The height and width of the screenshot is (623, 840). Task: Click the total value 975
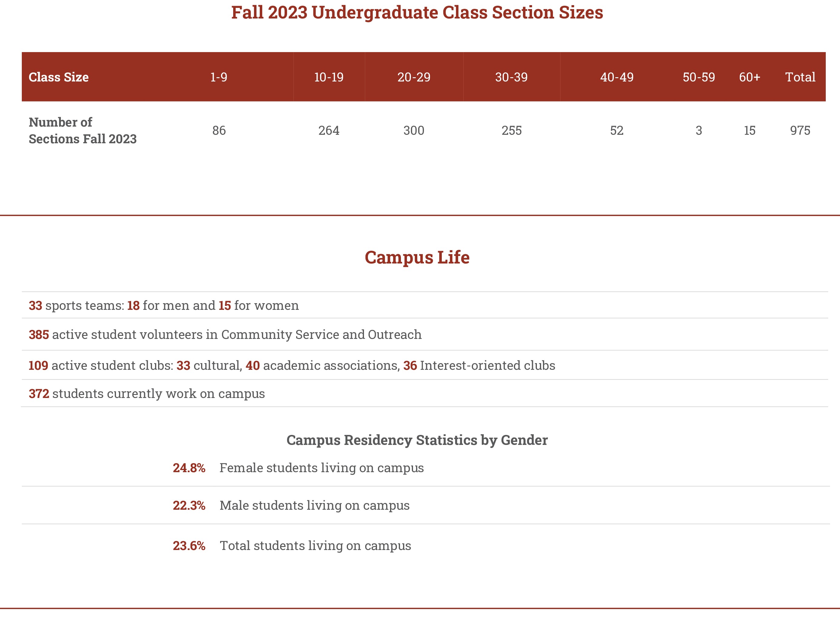point(800,131)
